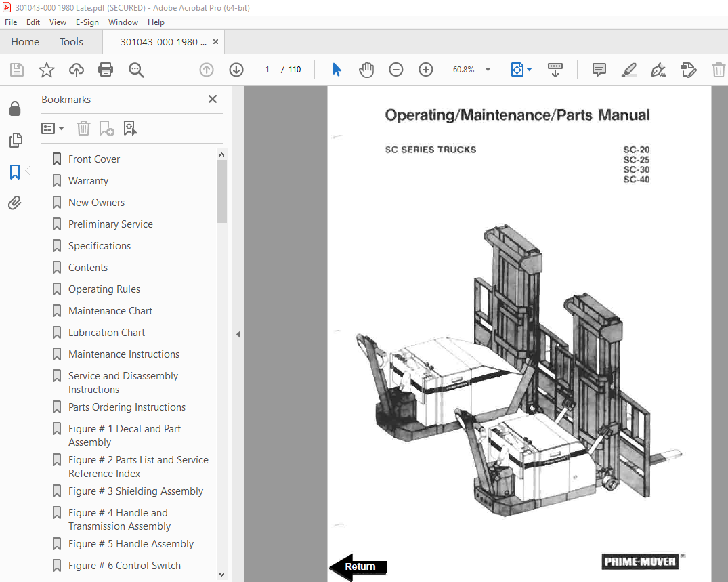
Task: Click the edit/share document icon
Action: click(x=688, y=70)
